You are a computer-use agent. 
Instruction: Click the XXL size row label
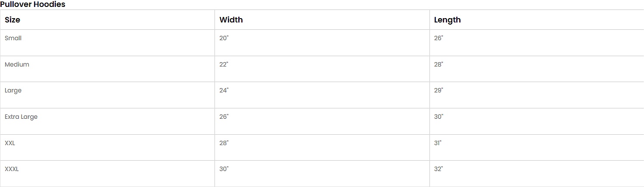coord(10,143)
